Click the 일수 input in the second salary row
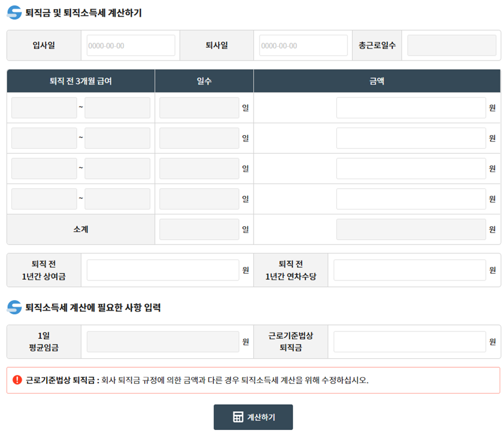Viewport: 504px width, 437px height. [199, 138]
